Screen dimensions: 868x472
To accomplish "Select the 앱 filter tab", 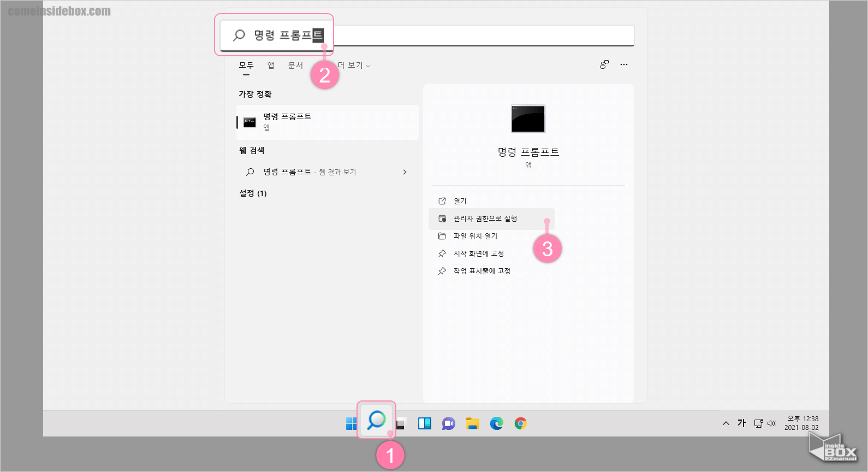I will (x=271, y=66).
